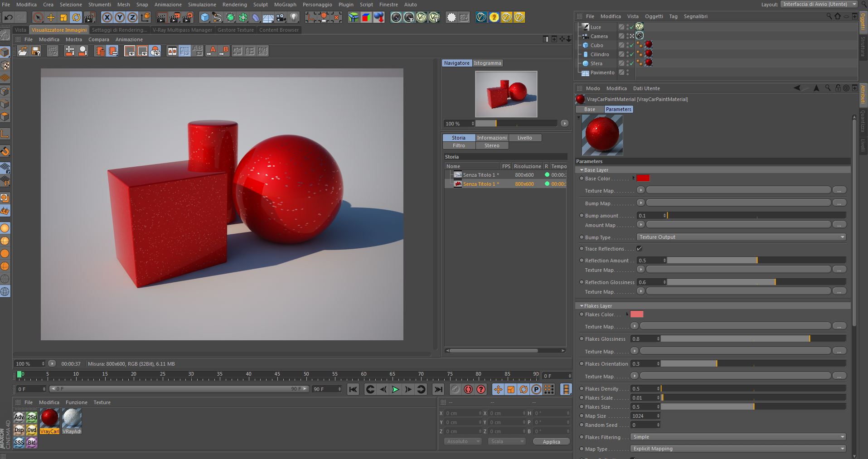
Task: Open the MoGraph menu
Action: [285, 5]
